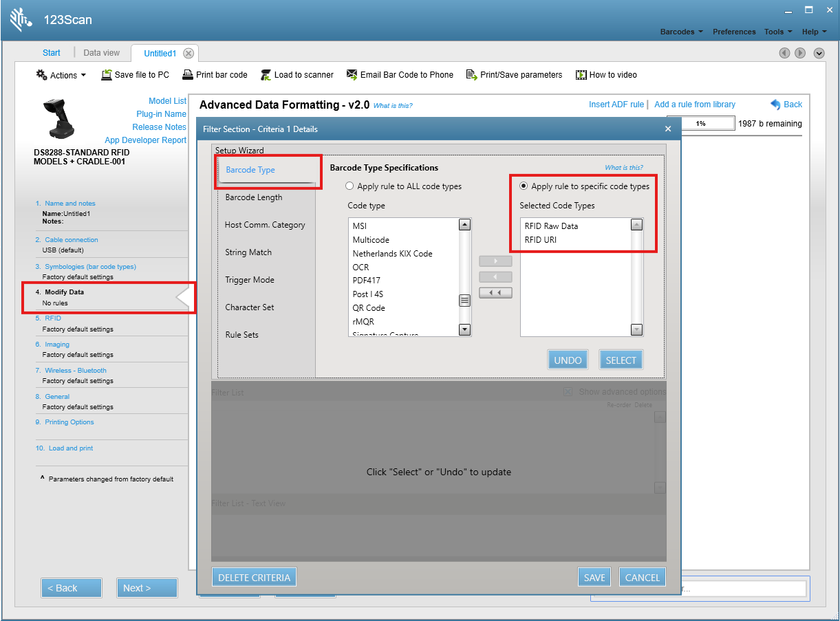Select RFID URI in selected list

click(541, 240)
